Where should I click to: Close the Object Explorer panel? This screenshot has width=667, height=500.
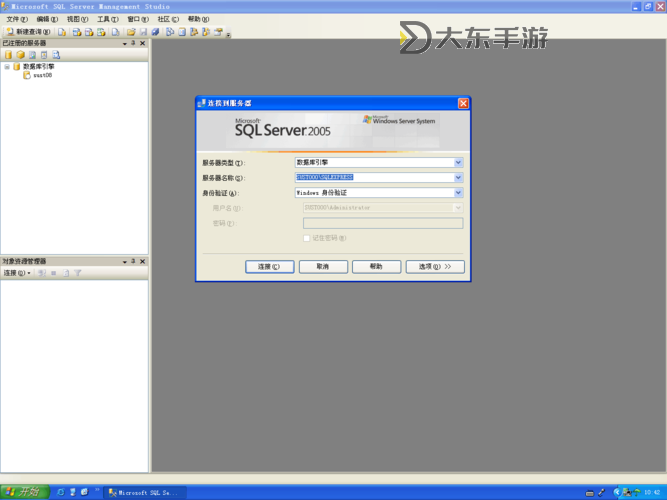pyautogui.click(x=143, y=261)
